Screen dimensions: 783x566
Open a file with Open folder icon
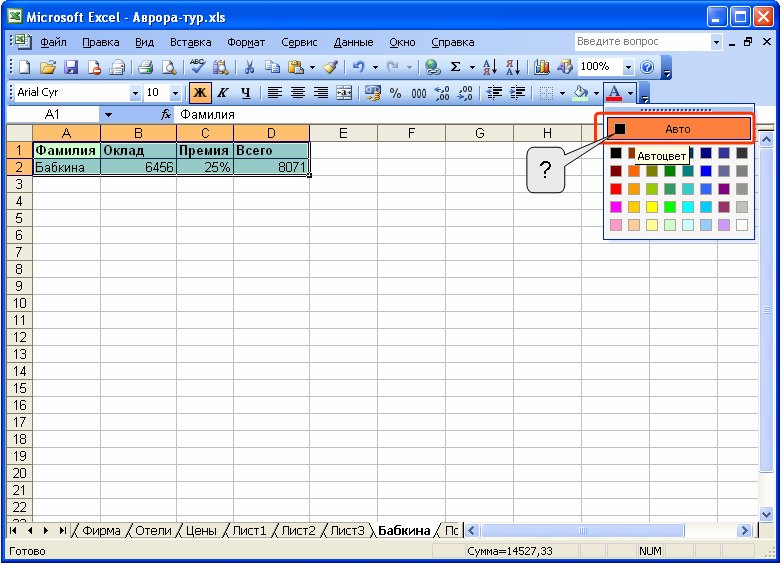pyautogui.click(x=47, y=67)
